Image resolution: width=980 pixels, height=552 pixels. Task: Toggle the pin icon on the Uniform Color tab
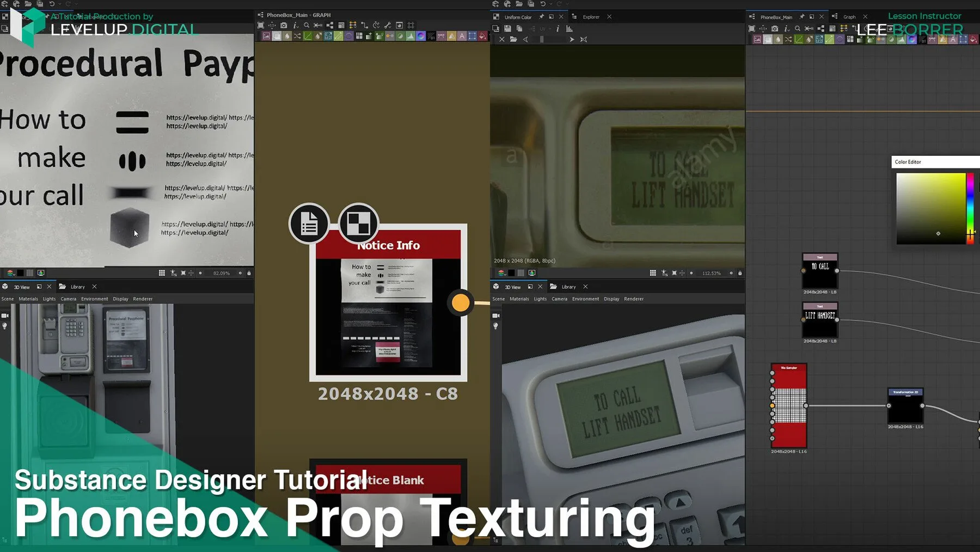pos(541,17)
